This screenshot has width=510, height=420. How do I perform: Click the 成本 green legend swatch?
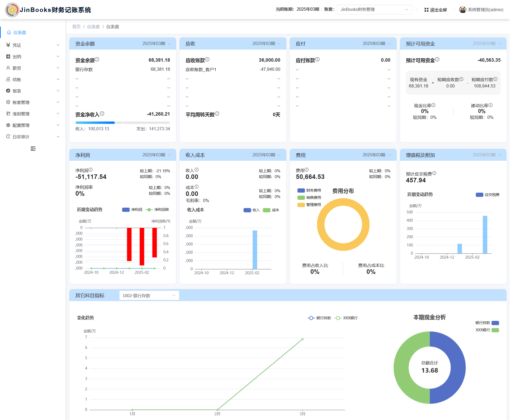(x=266, y=210)
